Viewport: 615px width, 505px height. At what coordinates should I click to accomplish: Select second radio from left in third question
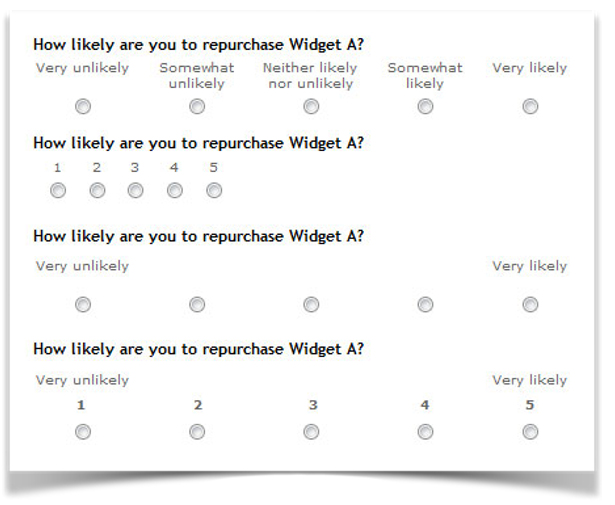[x=197, y=305]
